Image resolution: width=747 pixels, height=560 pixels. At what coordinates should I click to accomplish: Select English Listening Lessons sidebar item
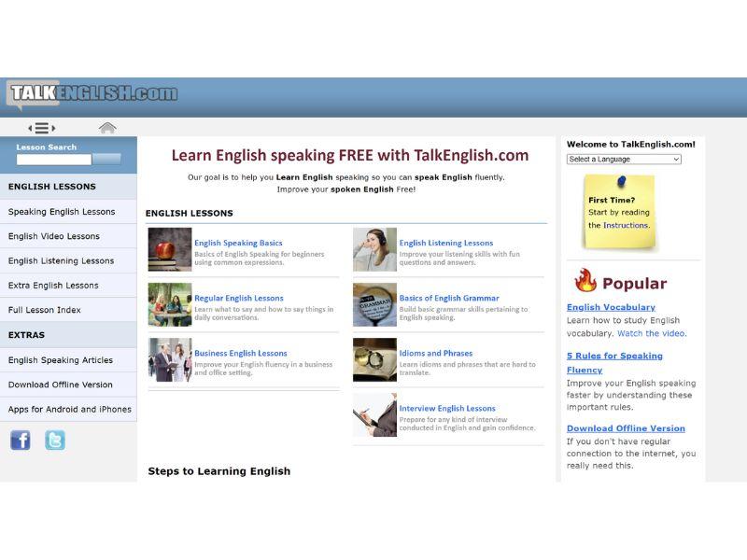pos(68,261)
